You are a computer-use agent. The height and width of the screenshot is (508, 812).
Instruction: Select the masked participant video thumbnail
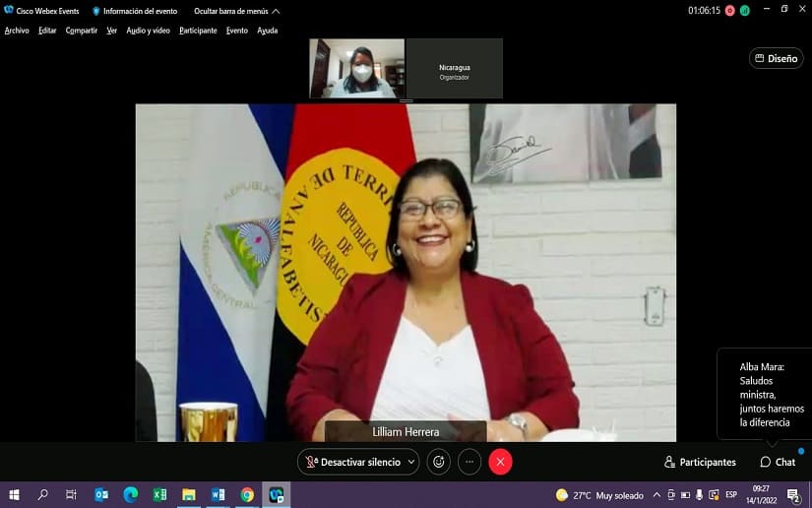[x=356, y=69]
